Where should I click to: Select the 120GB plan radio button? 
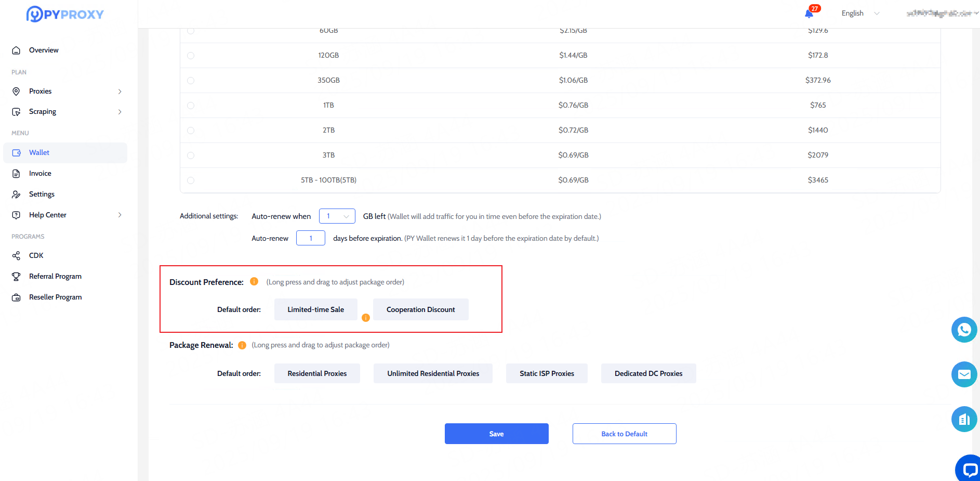[191, 56]
